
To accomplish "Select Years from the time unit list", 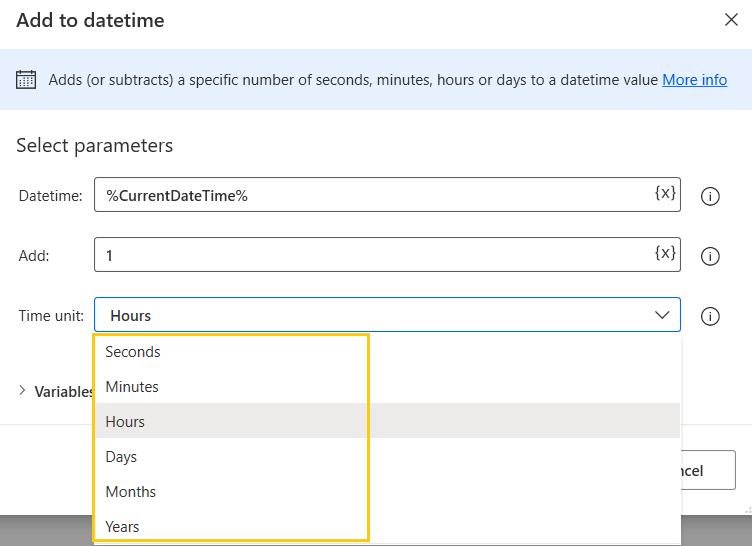I will 388,527.
